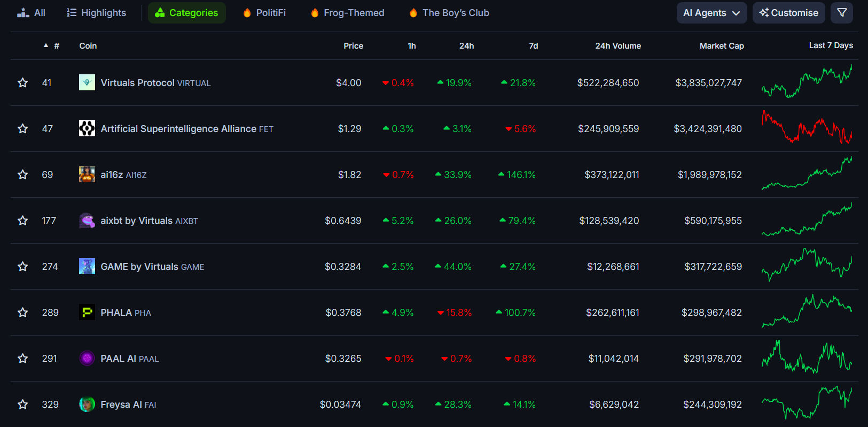Click the $291,978,702 market cap value
The width and height of the screenshot is (868, 427).
(713, 359)
